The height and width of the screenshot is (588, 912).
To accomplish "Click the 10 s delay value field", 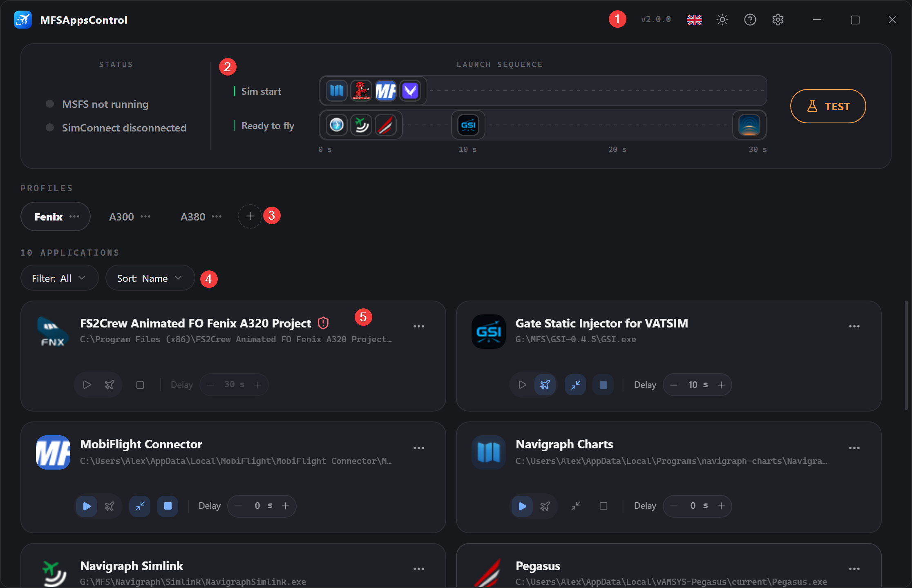I will 698,385.
